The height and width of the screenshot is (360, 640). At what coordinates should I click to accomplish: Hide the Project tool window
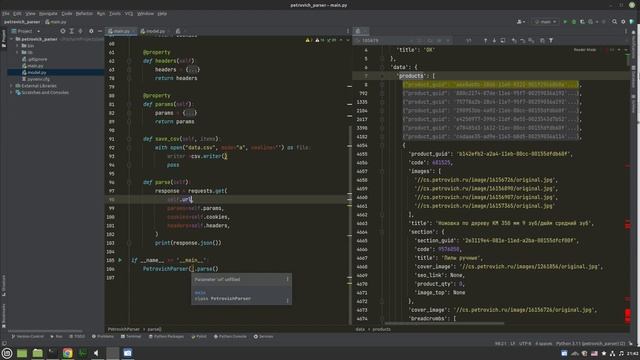coord(100,31)
